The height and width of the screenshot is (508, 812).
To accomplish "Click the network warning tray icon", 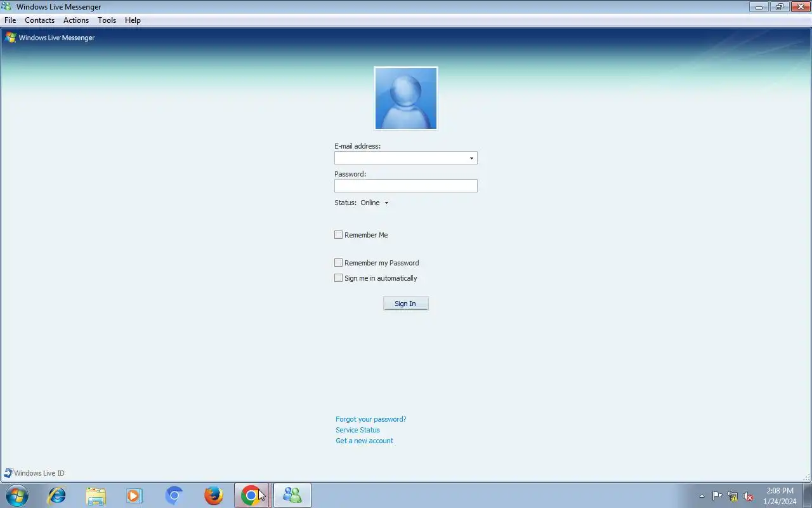I will (733, 496).
